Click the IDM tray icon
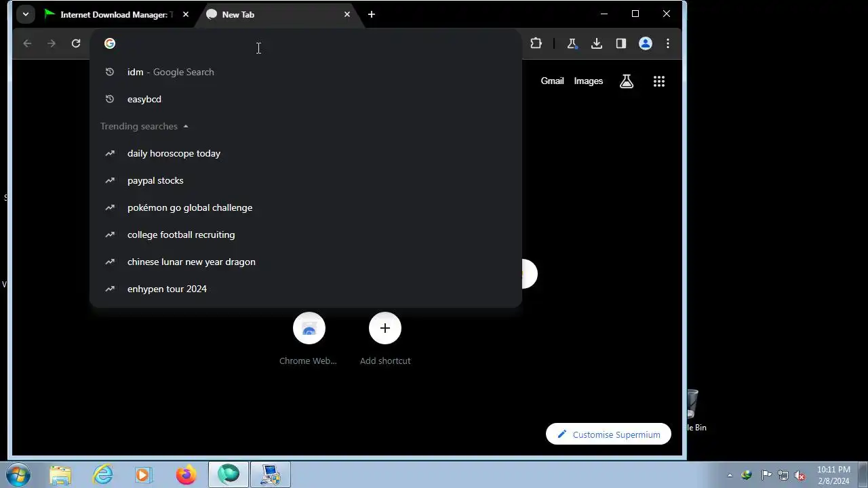The width and height of the screenshot is (868, 488). click(747, 475)
